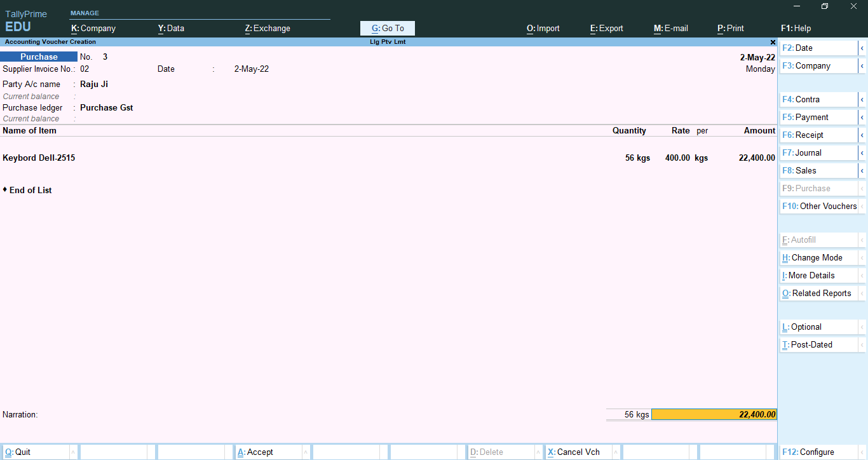The height and width of the screenshot is (460, 868).
Task: Click Q: Quit in bottom bar
Action: pos(36,452)
